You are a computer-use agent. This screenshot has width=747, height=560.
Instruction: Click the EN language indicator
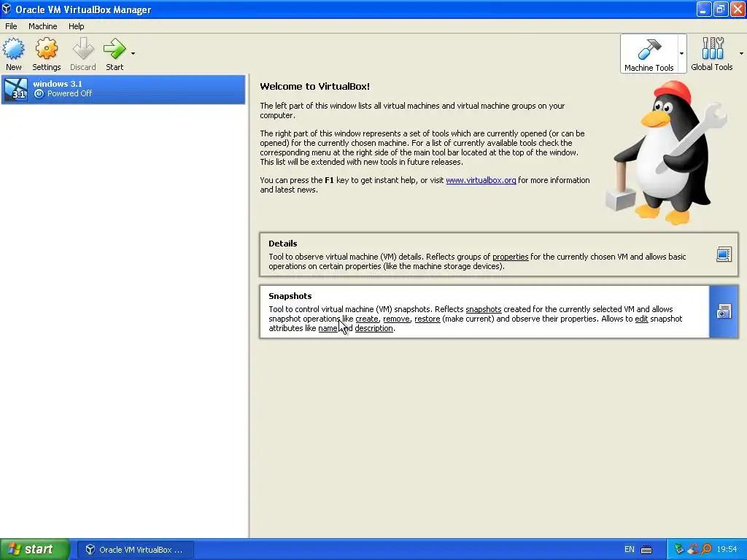630,550
